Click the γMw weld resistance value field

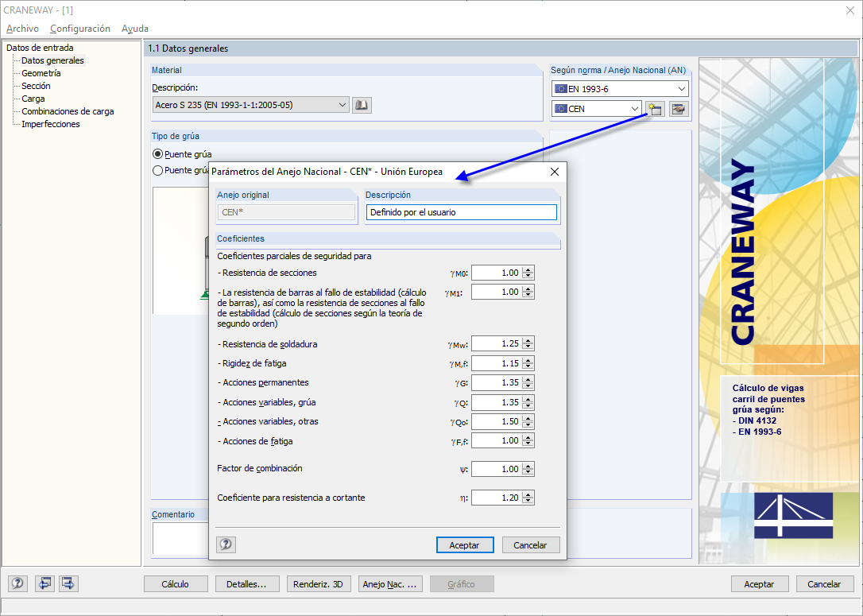click(x=497, y=343)
